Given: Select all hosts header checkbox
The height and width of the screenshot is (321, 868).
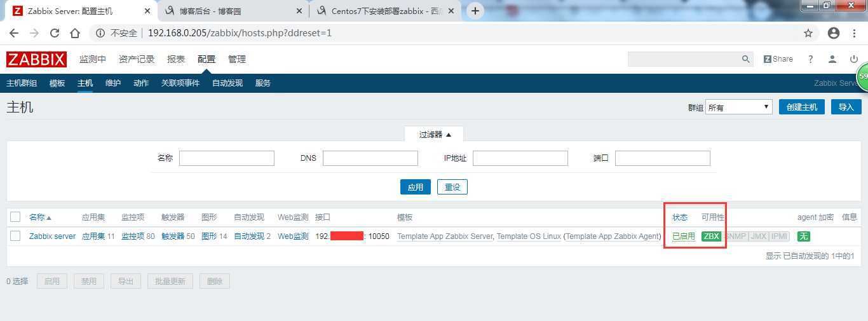Looking at the screenshot, I should [15, 217].
